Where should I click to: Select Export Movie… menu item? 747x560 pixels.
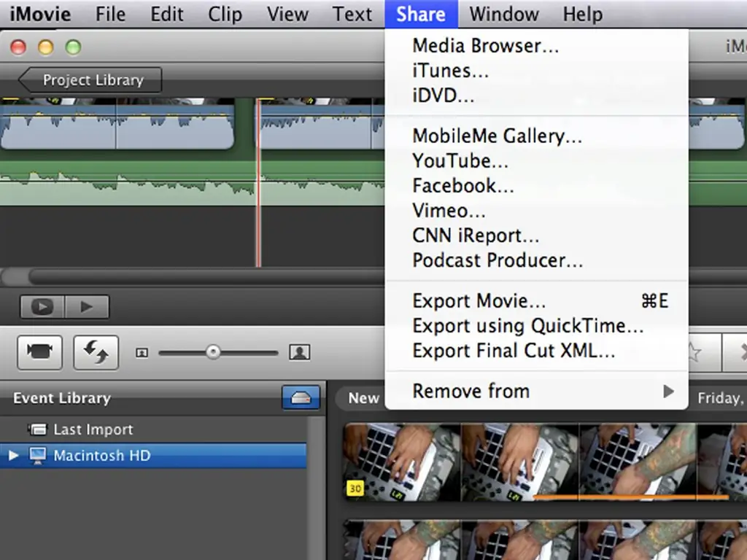[536, 301]
